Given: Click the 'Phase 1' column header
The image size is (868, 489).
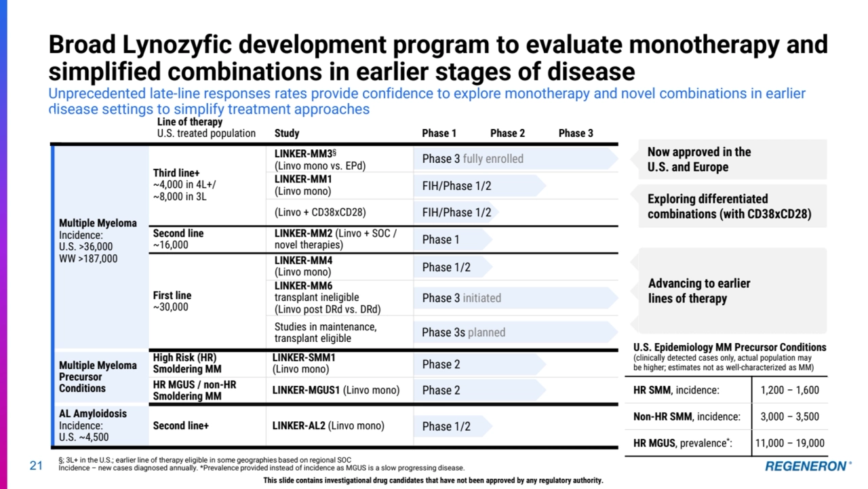Looking at the screenshot, I should (x=439, y=134).
